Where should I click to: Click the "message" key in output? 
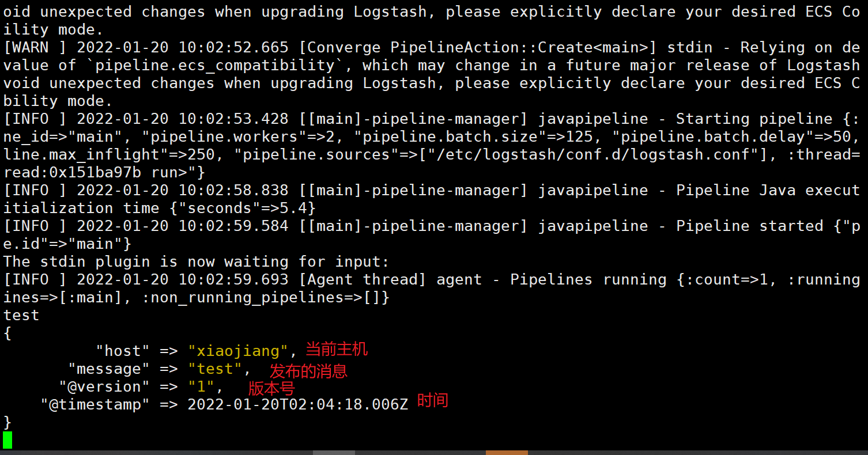(109, 369)
